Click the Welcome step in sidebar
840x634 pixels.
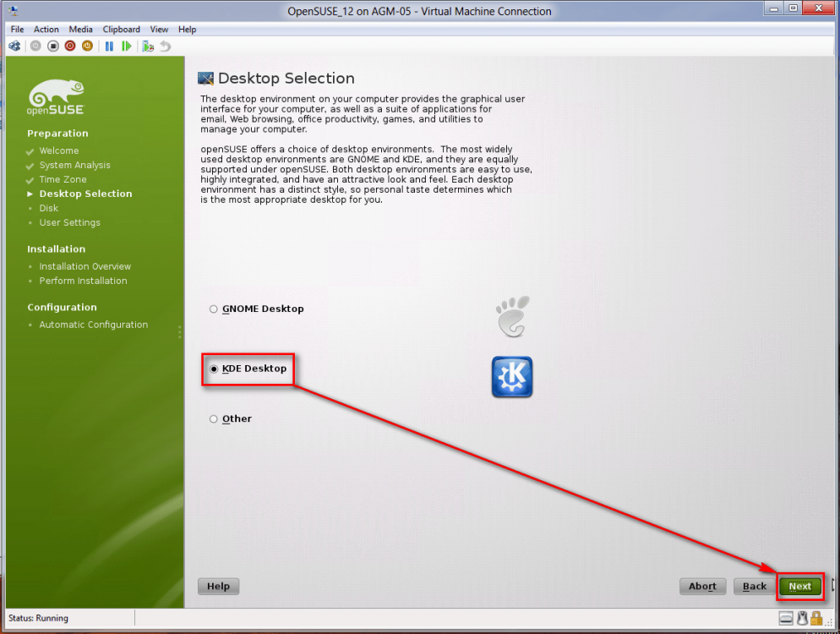(x=59, y=150)
